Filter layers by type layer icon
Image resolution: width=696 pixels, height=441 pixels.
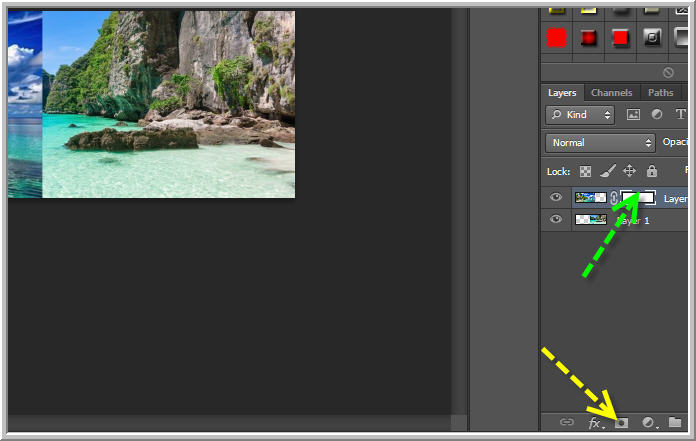point(681,115)
